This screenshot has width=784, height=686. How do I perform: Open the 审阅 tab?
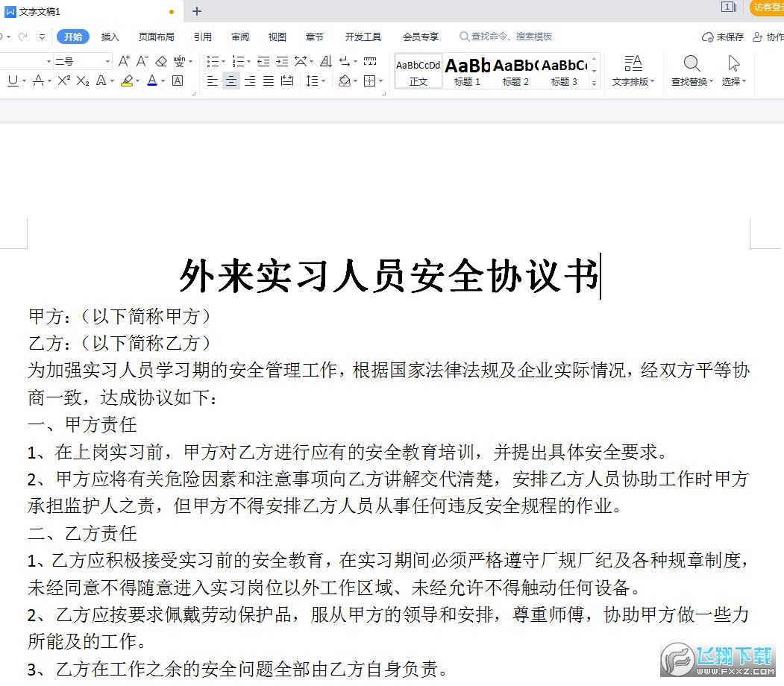[x=240, y=37]
